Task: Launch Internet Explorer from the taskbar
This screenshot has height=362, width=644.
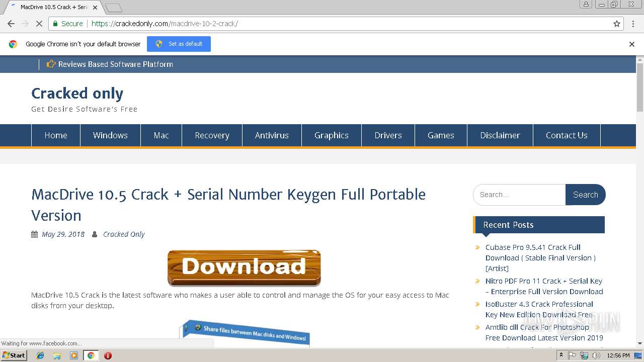Action: click(x=40, y=355)
